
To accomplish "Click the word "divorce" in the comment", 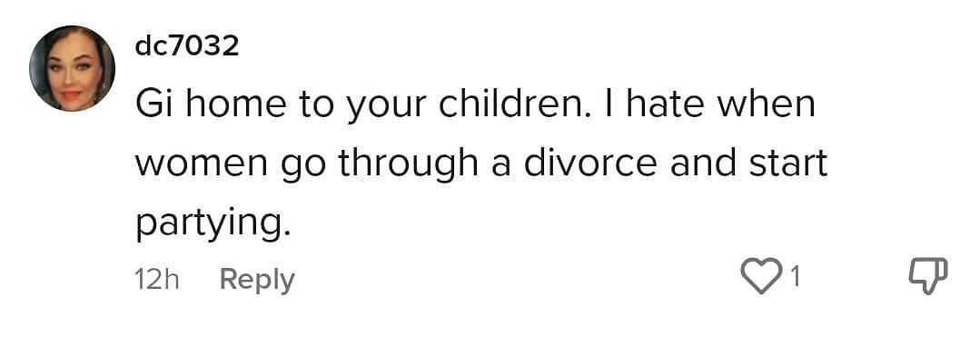I will point(590,163).
